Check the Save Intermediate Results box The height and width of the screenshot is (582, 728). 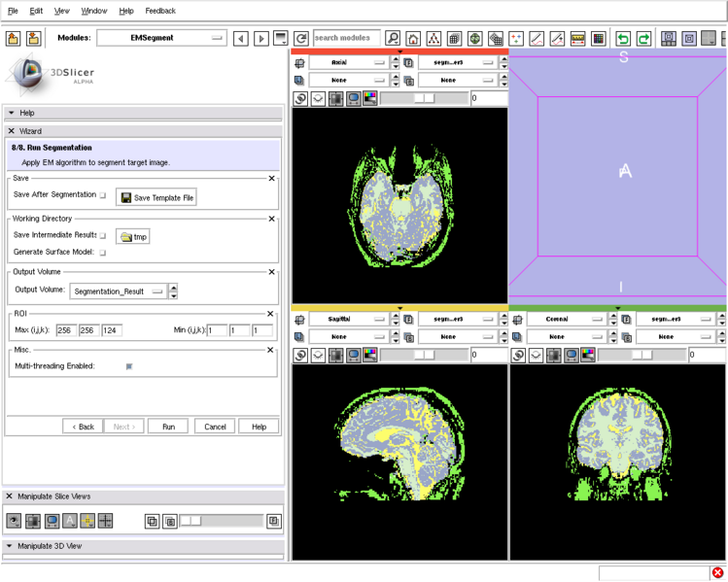(103, 235)
